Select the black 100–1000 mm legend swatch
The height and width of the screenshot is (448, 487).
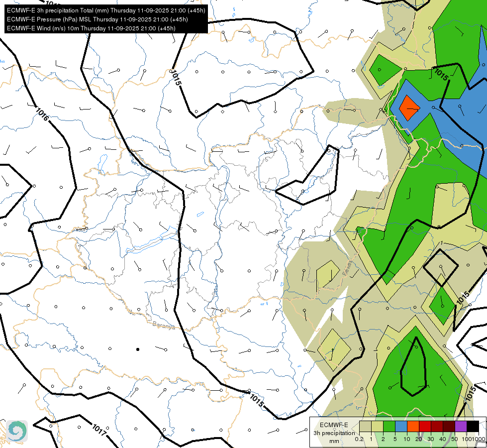[x=473, y=426]
